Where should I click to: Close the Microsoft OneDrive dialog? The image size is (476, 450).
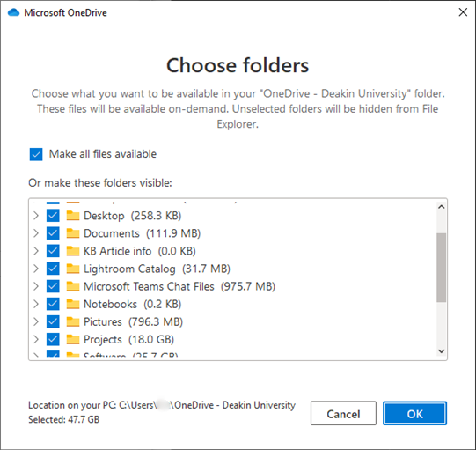click(x=463, y=12)
